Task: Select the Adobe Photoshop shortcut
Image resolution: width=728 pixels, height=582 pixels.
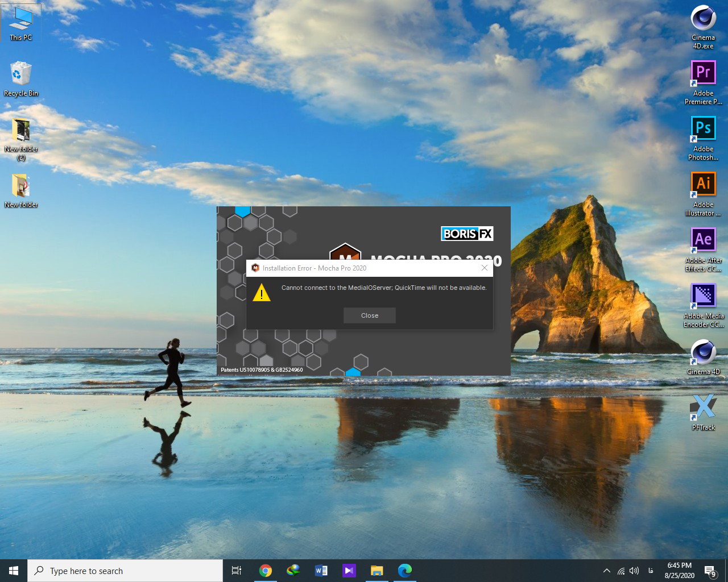Action: coord(704,138)
